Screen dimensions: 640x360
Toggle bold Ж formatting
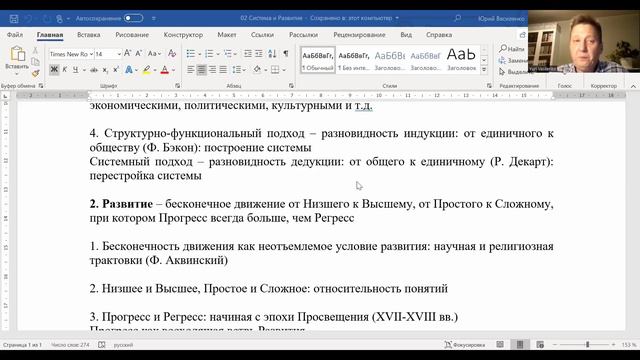54,70
